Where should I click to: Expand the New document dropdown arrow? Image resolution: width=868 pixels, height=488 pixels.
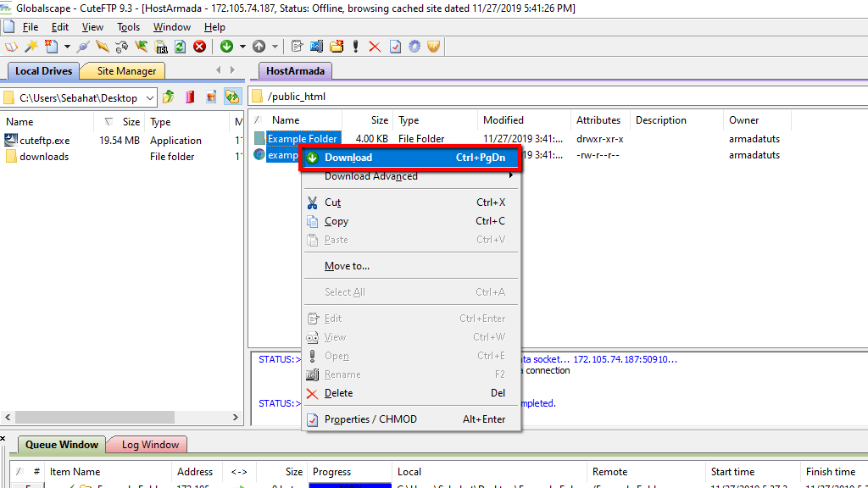67,47
